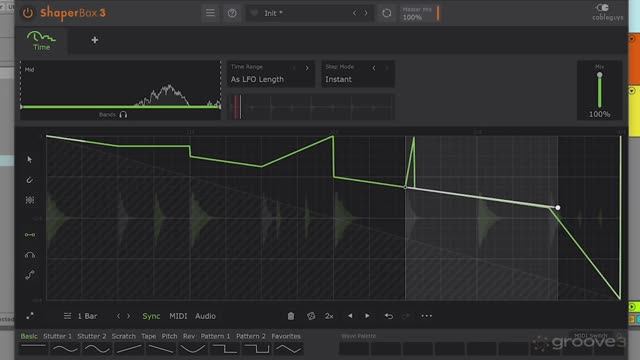This screenshot has height=360, width=640.
Task: Select the arrow pointer edit tool
Action: pyautogui.click(x=29, y=159)
